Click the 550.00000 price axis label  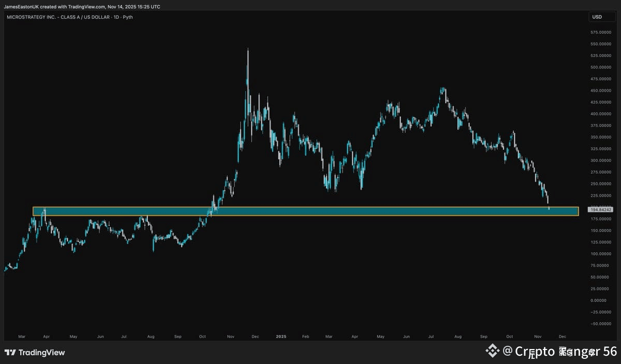pos(601,44)
